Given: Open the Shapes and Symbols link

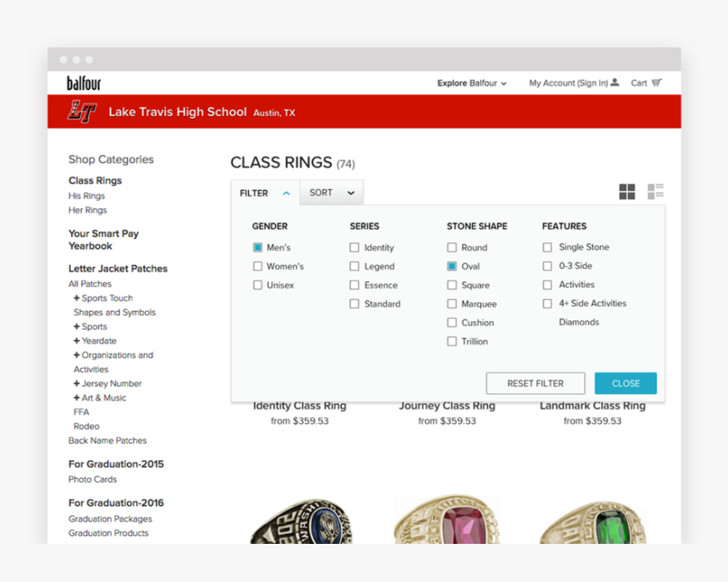Looking at the screenshot, I should click(x=114, y=313).
